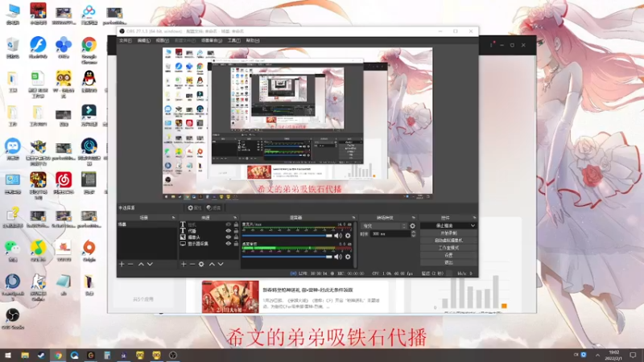This screenshot has height=362, width=644.
Task: Add a new source with the plus button
Action: 184,265
